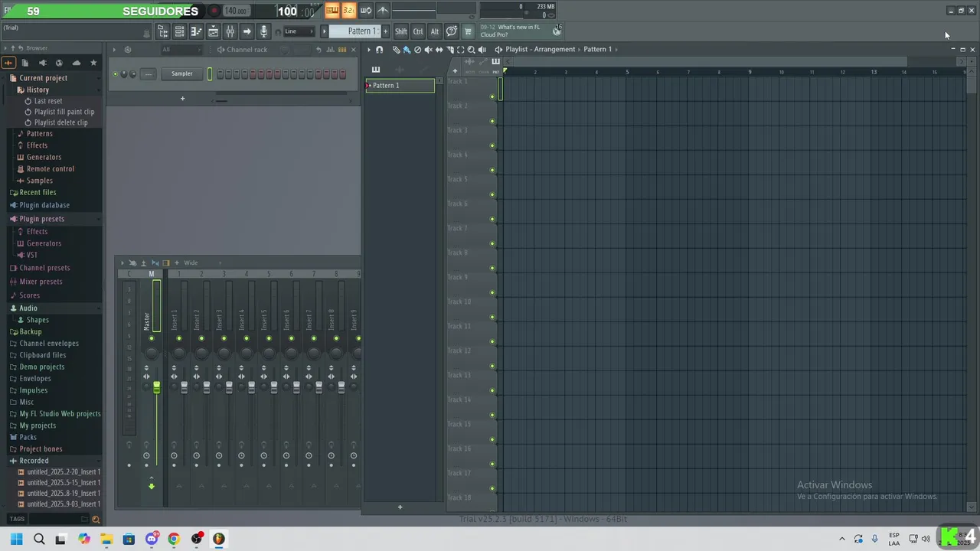Open Windows Start menu in taskbar

[16, 539]
